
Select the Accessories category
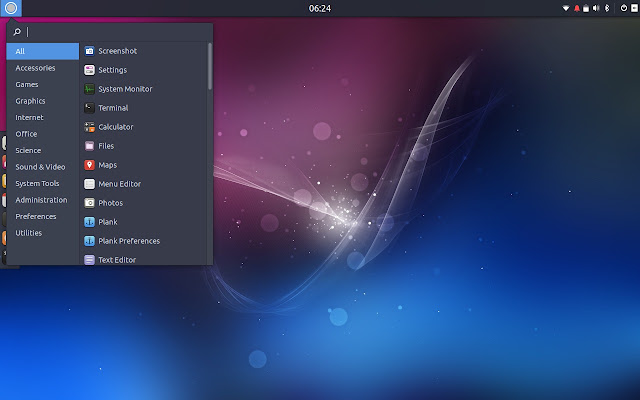click(x=43, y=68)
